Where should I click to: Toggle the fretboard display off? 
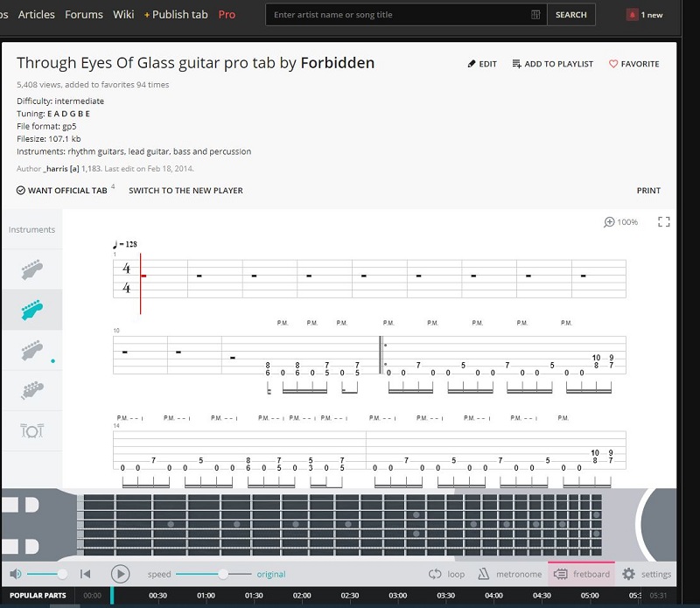(x=581, y=574)
